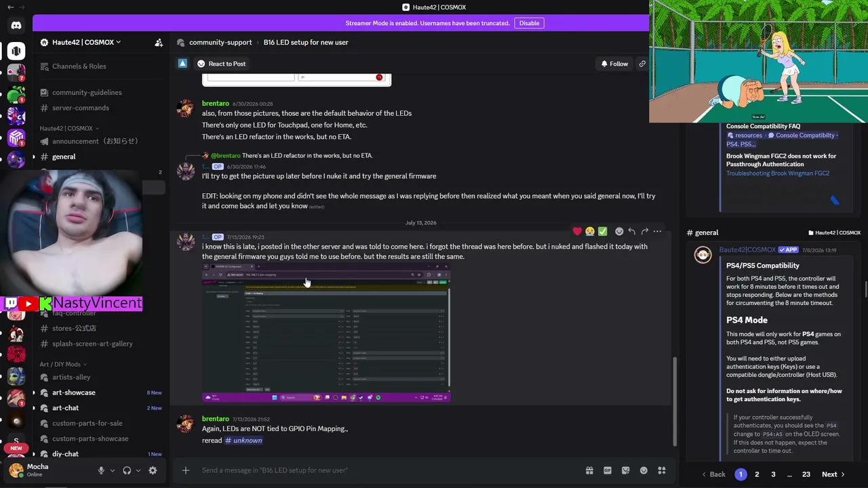Follow this thread
868x488 pixels.
(614, 64)
